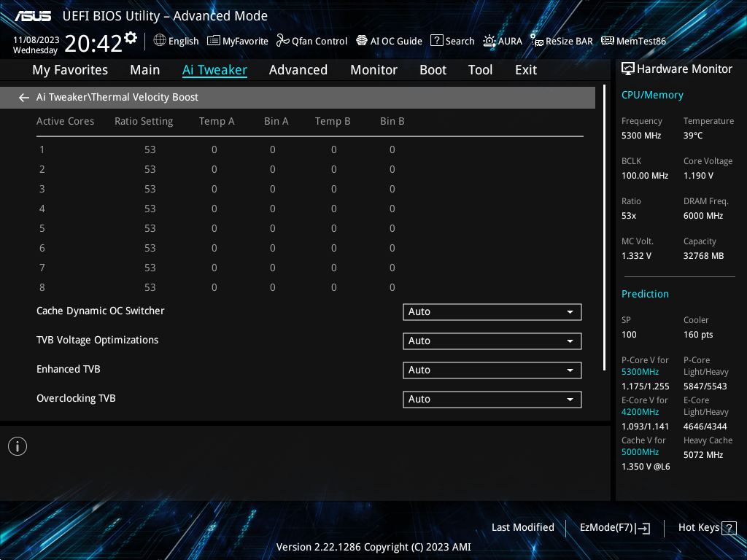Select Temp A value for core 1

[214, 149]
